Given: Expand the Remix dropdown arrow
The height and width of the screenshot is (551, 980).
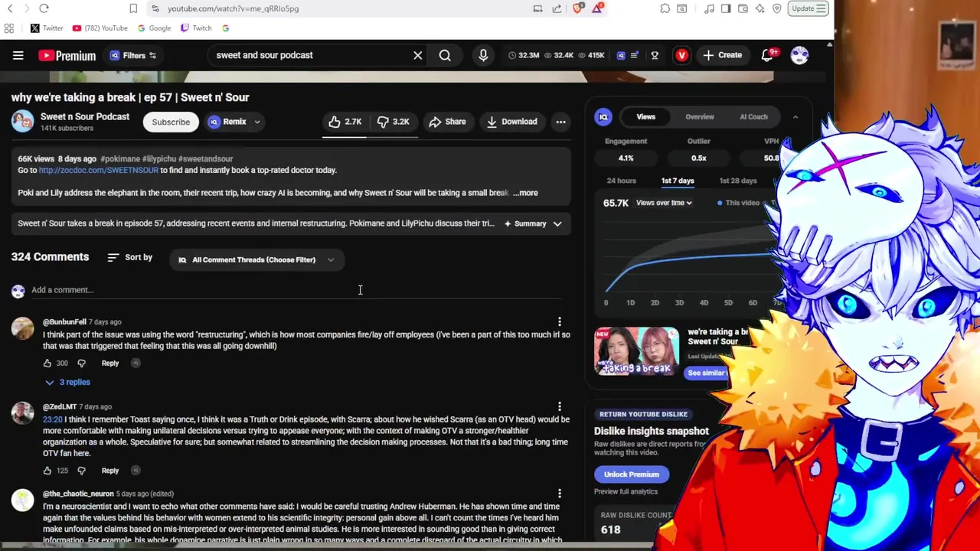Looking at the screenshot, I should [257, 122].
